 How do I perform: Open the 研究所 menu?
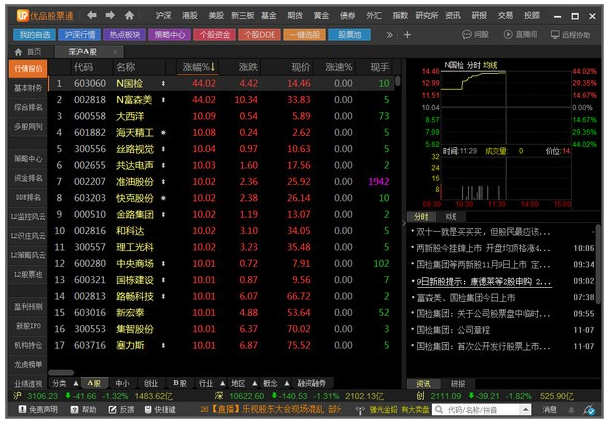tap(427, 15)
